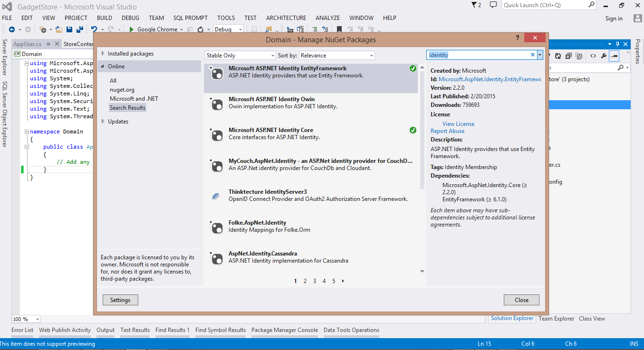This screenshot has width=644, height=350.
Task: Click the Save All toolbar icon
Action: [x=79, y=29]
